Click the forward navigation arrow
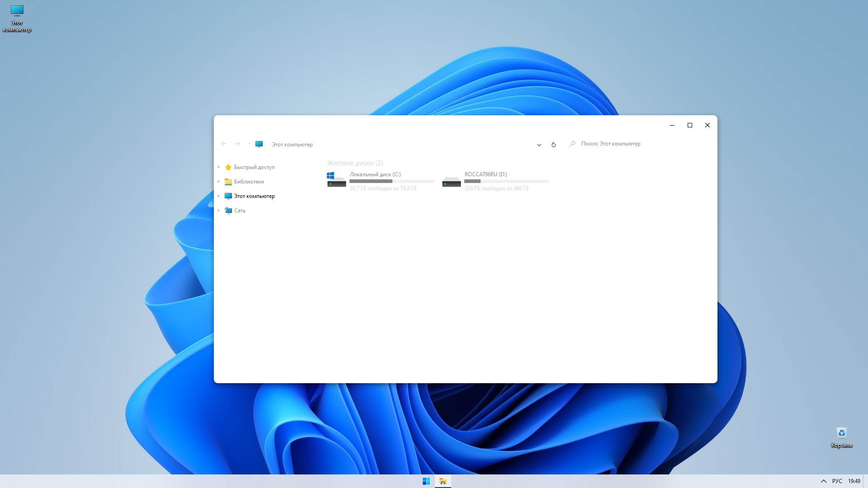This screenshot has width=868, height=488. pyautogui.click(x=237, y=144)
